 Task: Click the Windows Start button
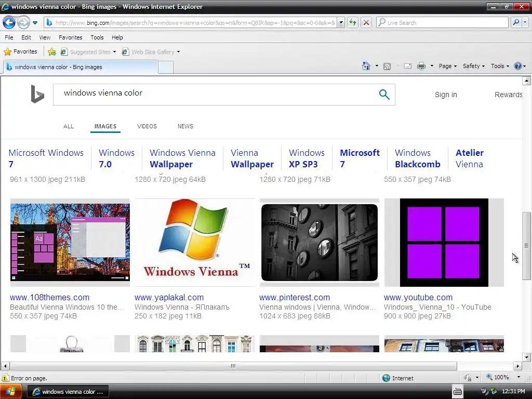[11, 392]
